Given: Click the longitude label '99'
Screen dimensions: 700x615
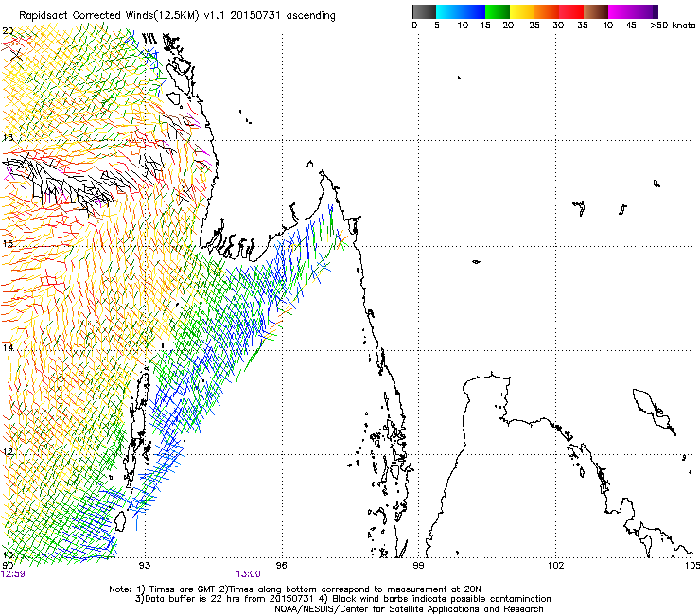Looking at the screenshot, I should pos(418,566).
